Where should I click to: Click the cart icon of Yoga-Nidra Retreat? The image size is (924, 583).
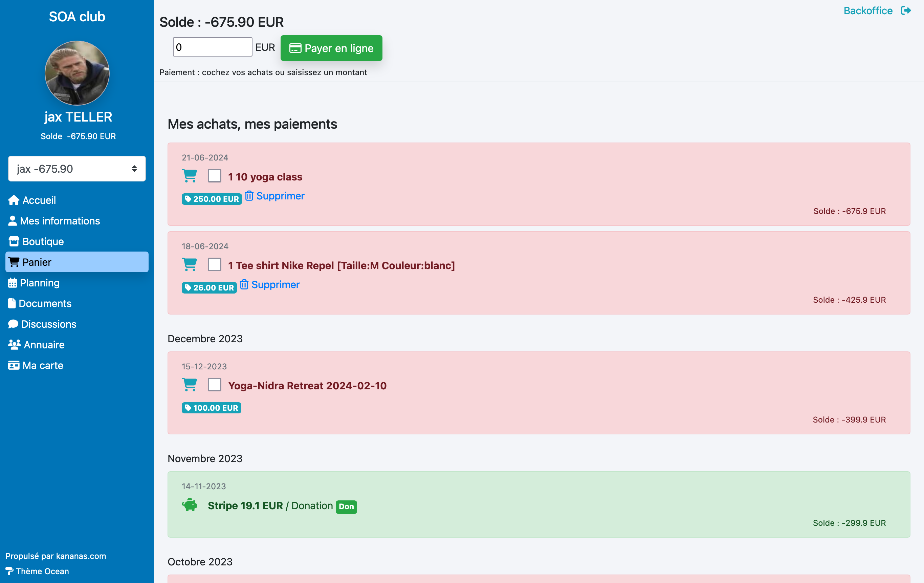190,385
